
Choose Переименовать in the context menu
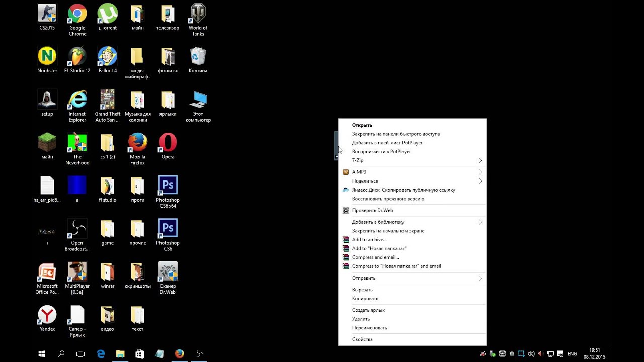pos(412,328)
